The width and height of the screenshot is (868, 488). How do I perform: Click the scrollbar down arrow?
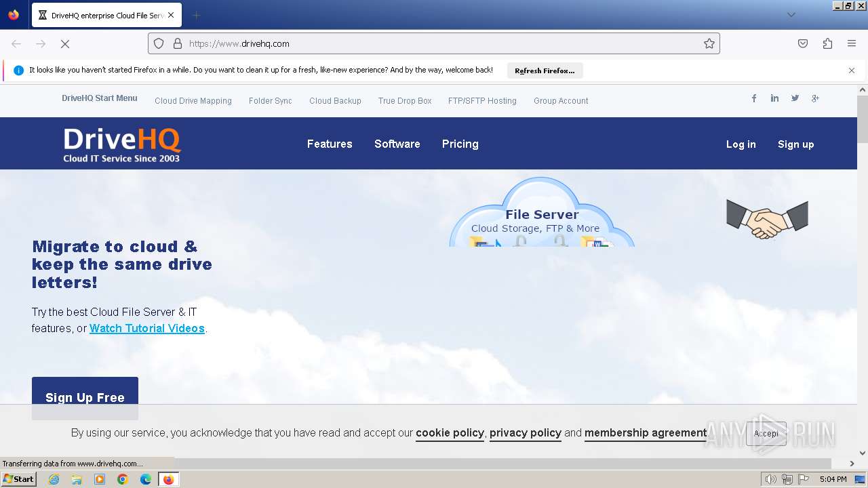click(x=863, y=453)
